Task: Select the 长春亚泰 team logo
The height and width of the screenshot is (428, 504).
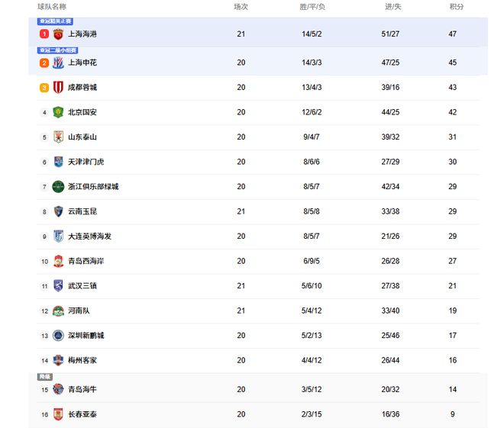Action: pyautogui.click(x=58, y=414)
